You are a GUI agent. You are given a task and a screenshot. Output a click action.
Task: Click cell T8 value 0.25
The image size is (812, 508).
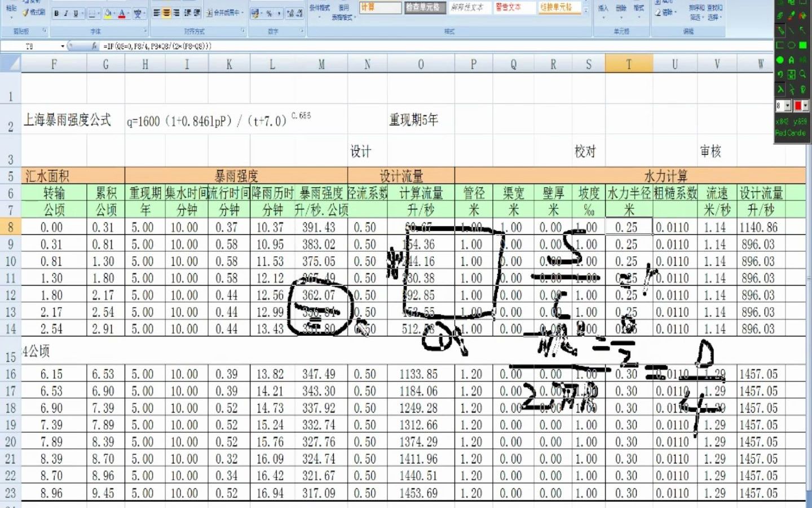click(629, 227)
